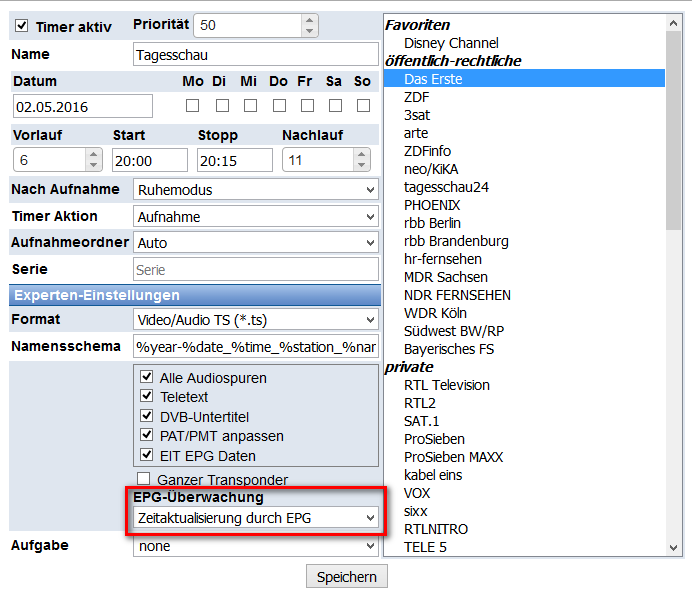Click the Priorität value field
Screen dimensions: 692x602
[x=248, y=25]
